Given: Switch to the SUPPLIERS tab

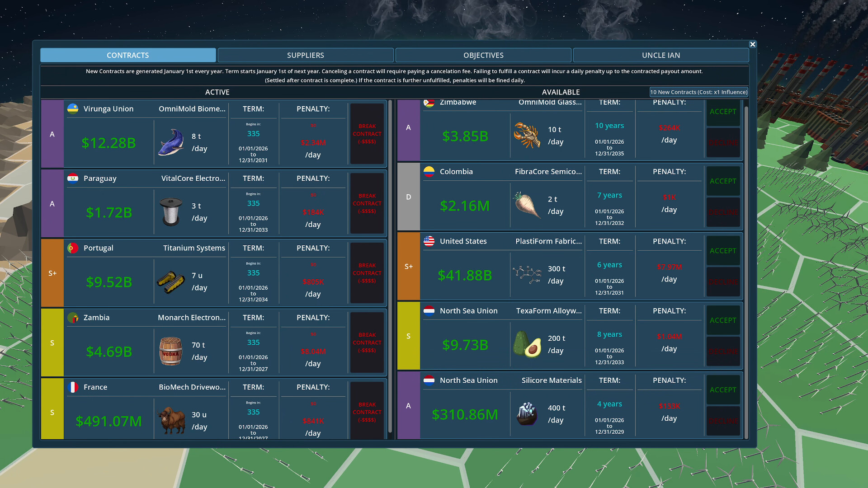Looking at the screenshot, I should pyautogui.click(x=305, y=55).
